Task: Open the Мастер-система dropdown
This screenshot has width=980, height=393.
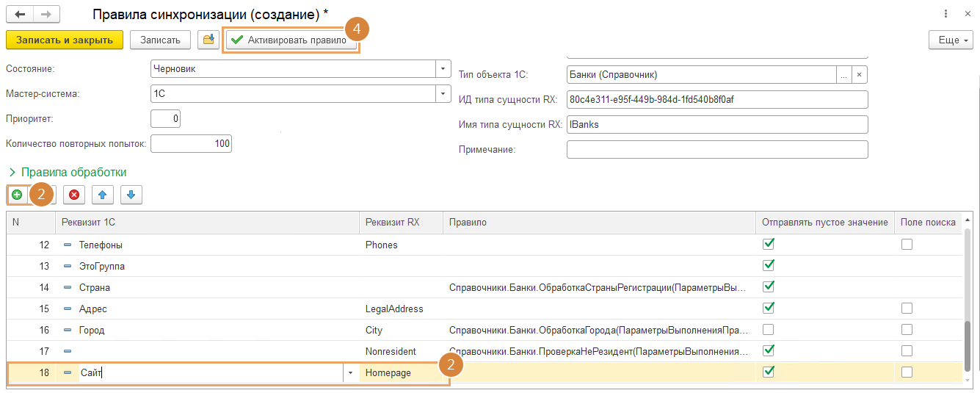Action: pyautogui.click(x=443, y=93)
